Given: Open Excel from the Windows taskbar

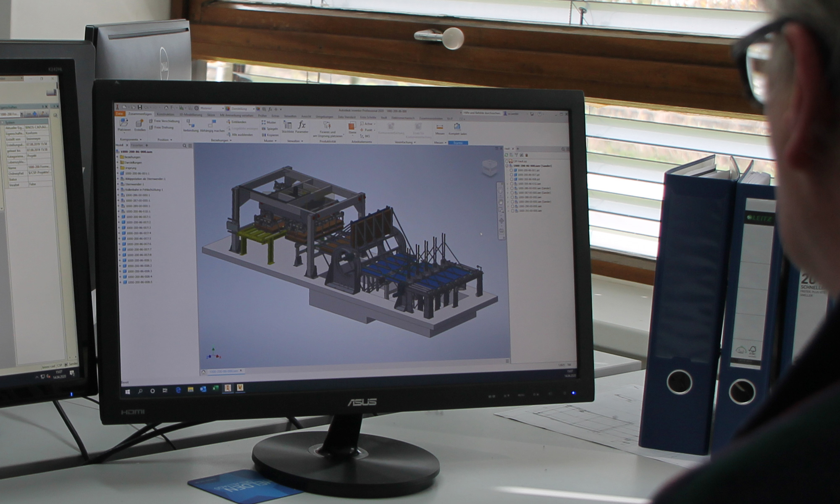Looking at the screenshot, I should pyautogui.click(x=215, y=388).
